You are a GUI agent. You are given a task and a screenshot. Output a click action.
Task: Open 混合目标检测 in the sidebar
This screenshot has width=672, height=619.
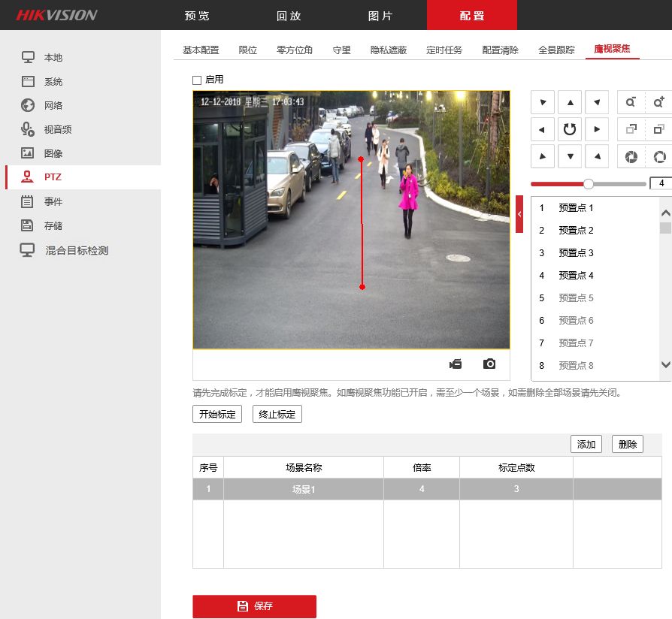click(76, 250)
